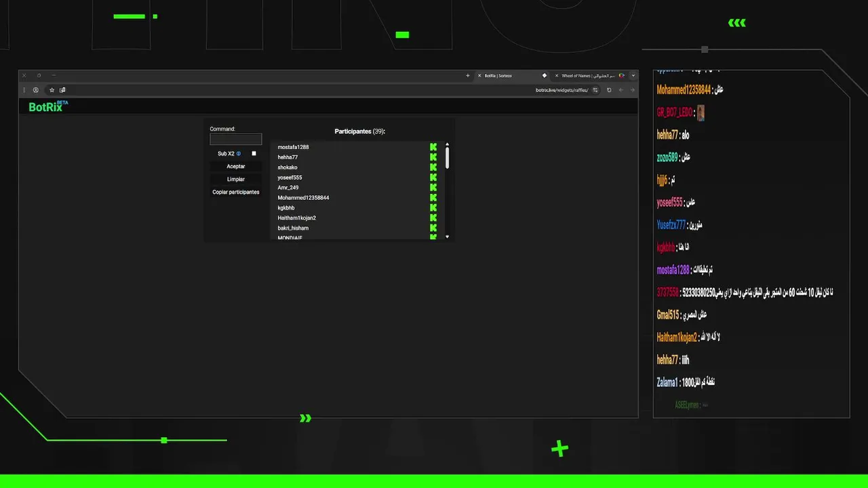This screenshot has width=868, height=488.
Task: Click Zalama1 username in chat
Action: [x=667, y=382]
